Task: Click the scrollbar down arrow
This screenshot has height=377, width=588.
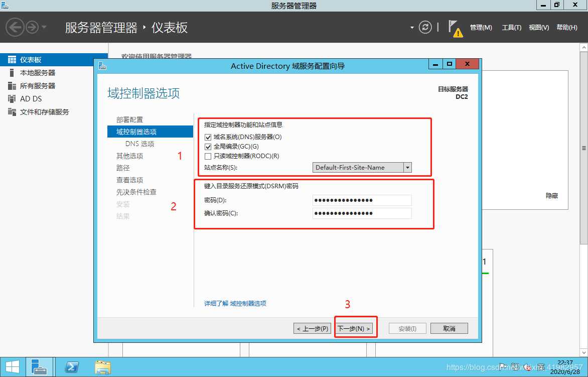Action: 584,352
